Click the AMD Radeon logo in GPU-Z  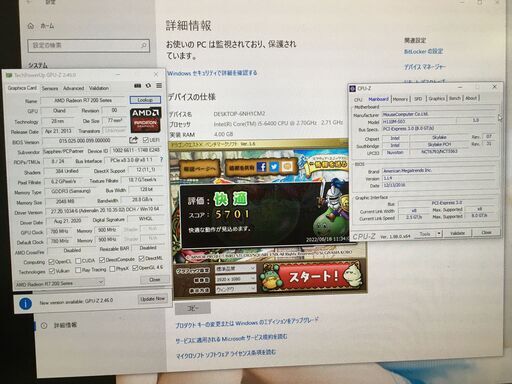pos(145,119)
